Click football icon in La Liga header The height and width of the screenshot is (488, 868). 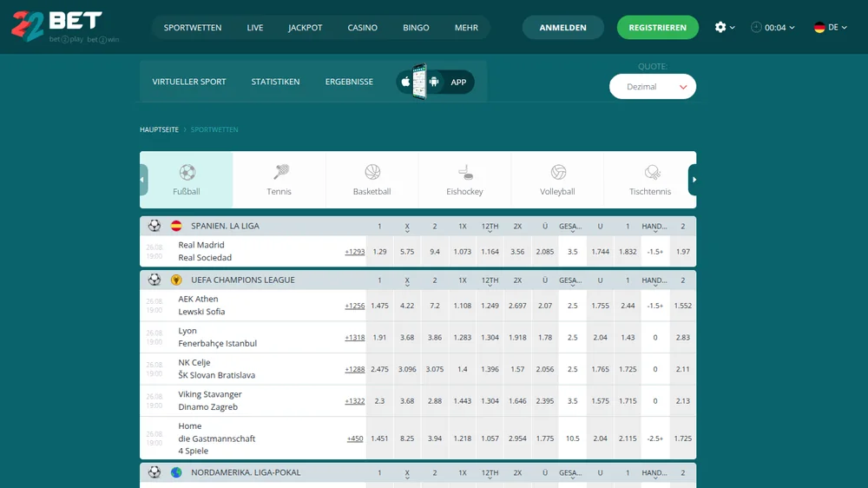tap(155, 226)
